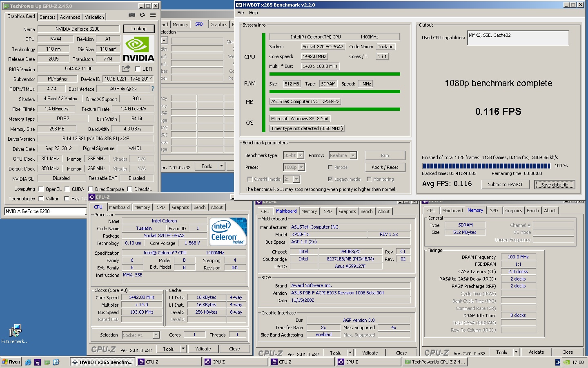The image size is (588, 368).
Task: Toggle the Pmode checkbox
Action: 330,167
